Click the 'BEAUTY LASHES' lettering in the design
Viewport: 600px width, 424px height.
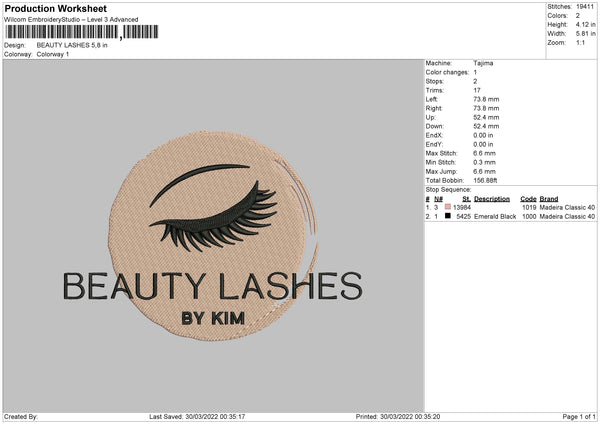point(213,286)
